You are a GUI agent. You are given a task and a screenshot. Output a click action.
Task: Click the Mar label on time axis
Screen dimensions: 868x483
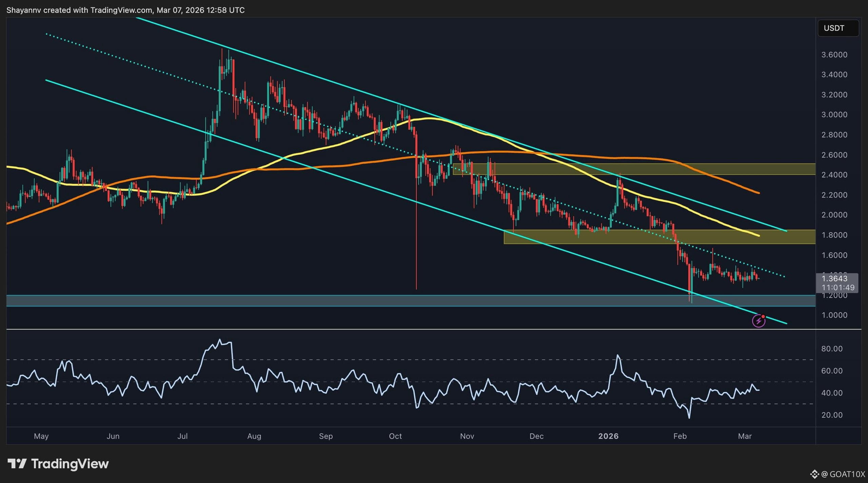pyautogui.click(x=745, y=436)
